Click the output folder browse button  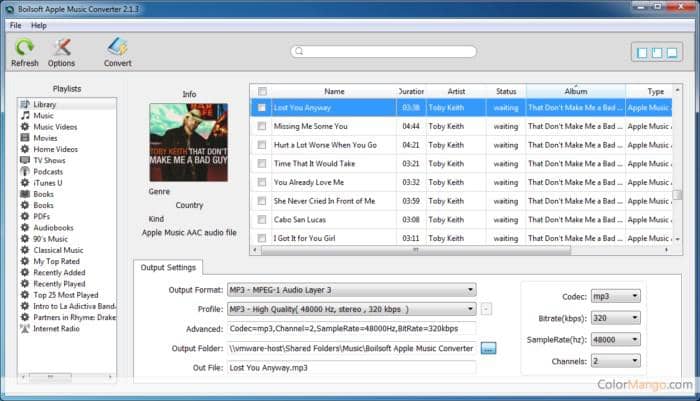click(x=489, y=348)
